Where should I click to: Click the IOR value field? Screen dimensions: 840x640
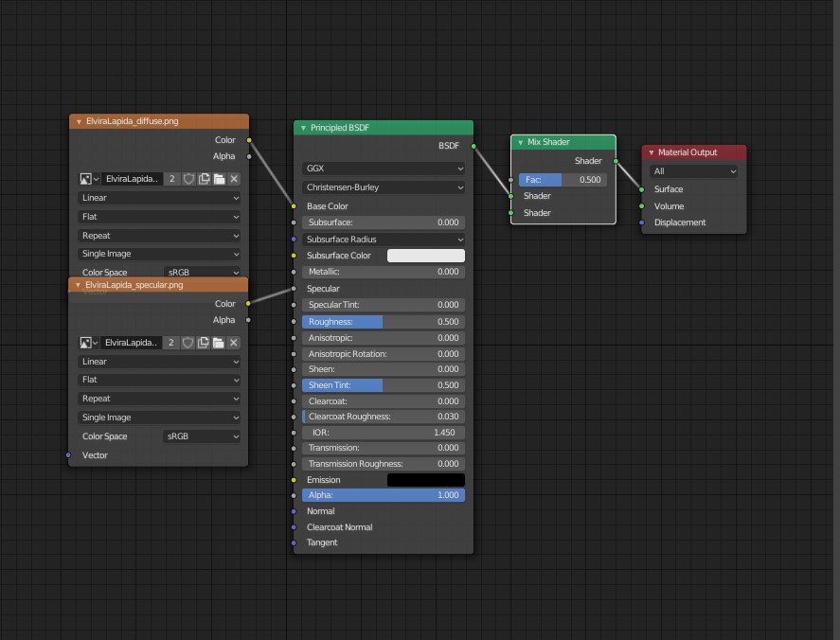(x=384, y=432)
